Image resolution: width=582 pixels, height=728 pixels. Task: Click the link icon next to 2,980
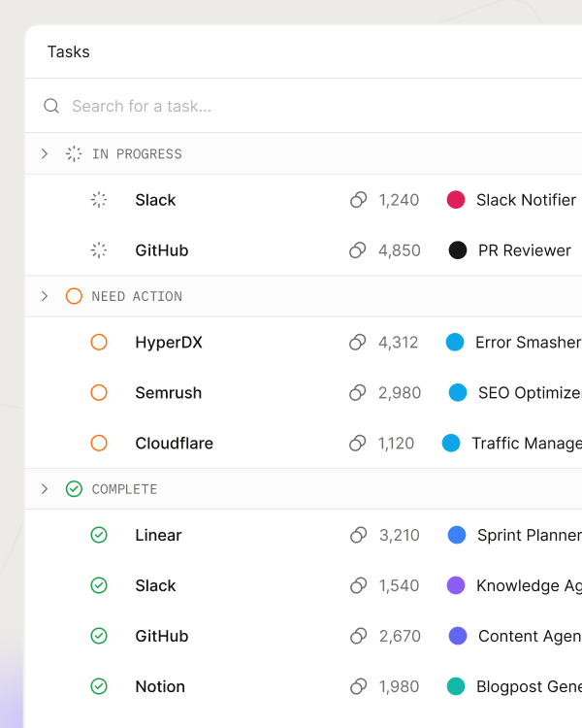(x=358, y=393)
